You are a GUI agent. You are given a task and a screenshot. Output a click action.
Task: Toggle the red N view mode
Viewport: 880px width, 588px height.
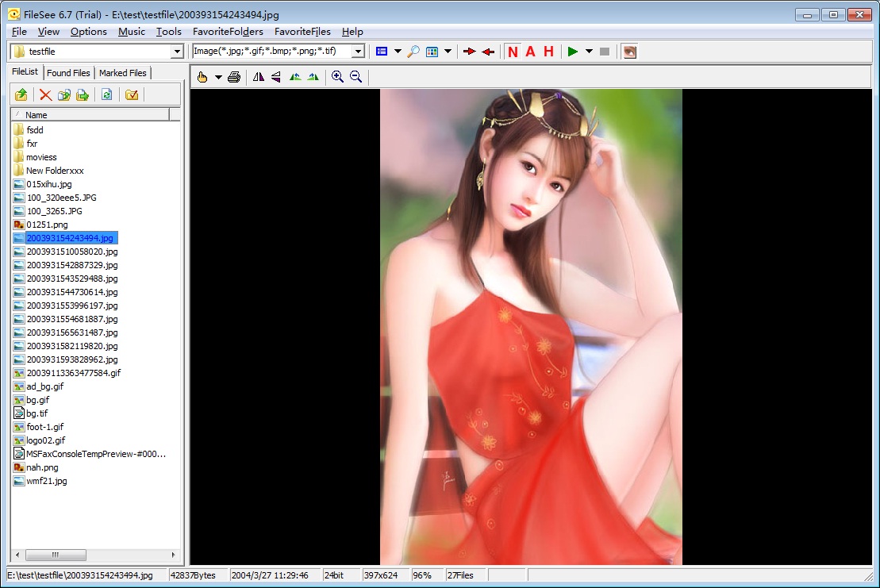pos(513,52)
